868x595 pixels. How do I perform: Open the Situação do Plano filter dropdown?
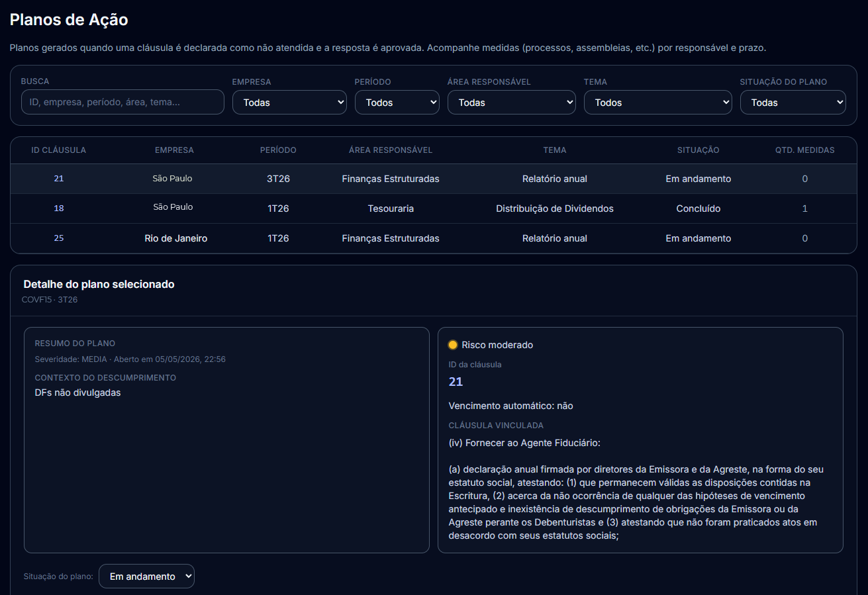tap(793, 103)
